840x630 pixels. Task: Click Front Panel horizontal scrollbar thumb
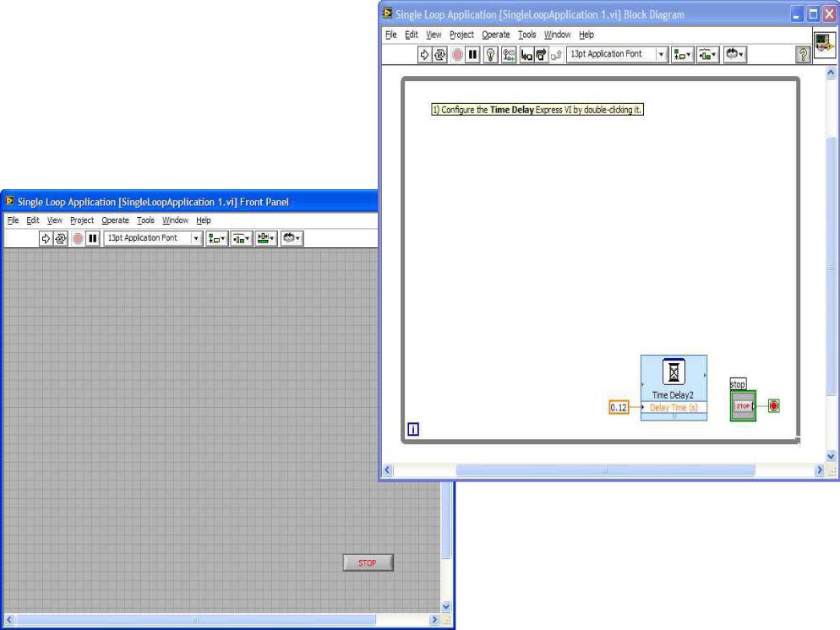pyautogui.click(x=196, y=620)
